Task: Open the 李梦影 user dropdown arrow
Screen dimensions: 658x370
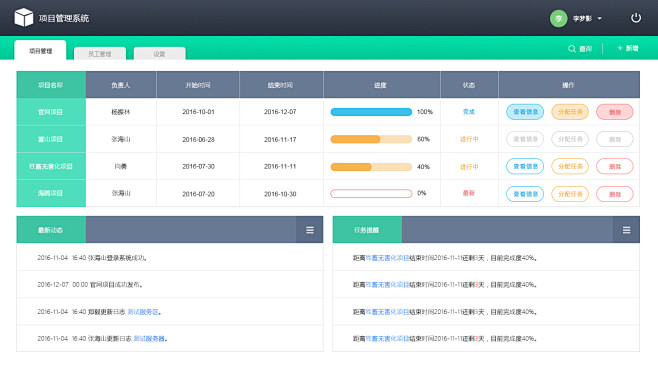Action: coord(600,18)
